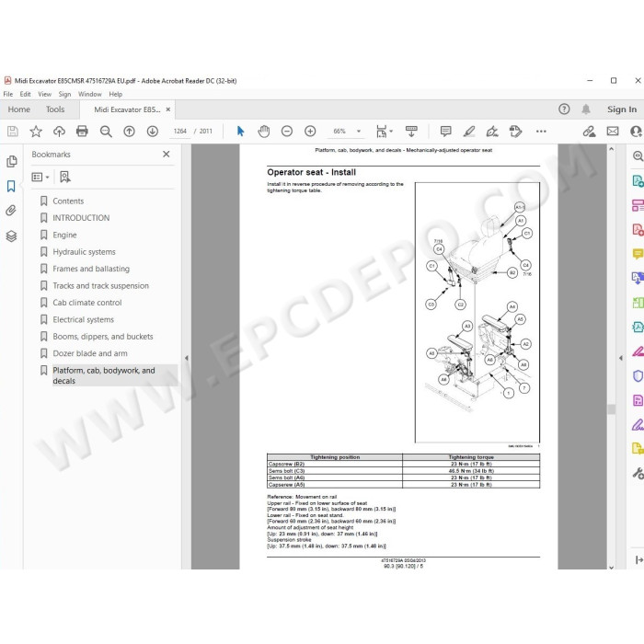Image resolution: width=644 pixels, height=644 pixels.
Task: Switch to the Home tab
Action: click(x=19, y=109)
